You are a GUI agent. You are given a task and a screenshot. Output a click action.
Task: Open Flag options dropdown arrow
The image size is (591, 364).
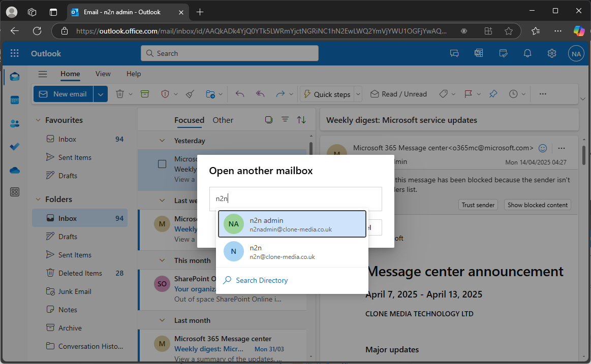point(479,94)
